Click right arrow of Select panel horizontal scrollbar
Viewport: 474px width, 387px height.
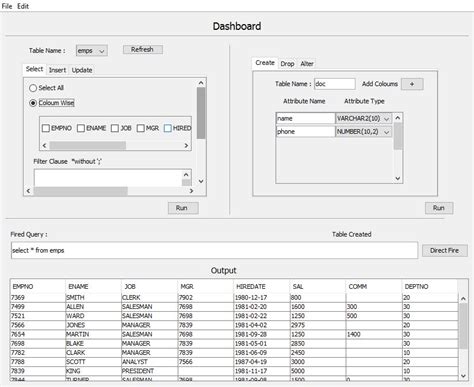coord(191,191)
